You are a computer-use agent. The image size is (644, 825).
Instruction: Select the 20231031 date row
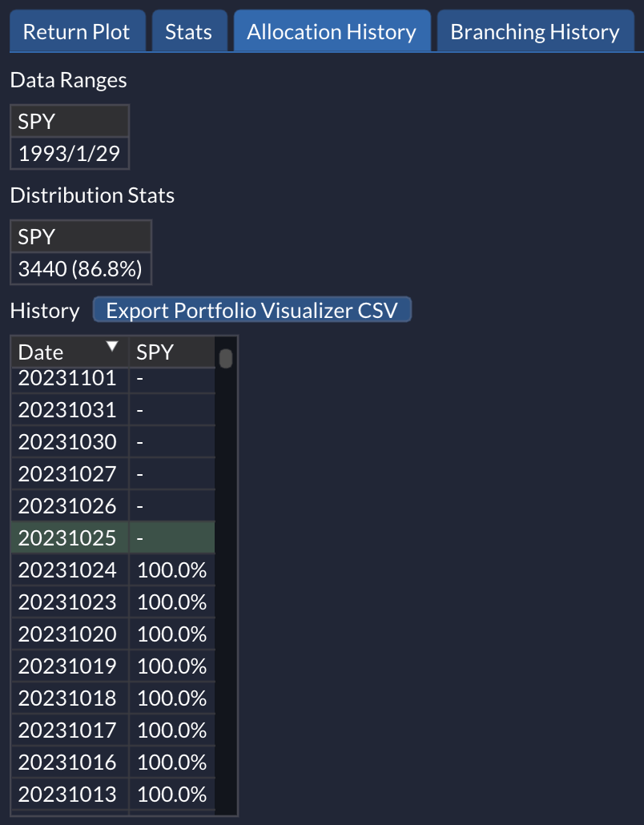click(67, 410)
